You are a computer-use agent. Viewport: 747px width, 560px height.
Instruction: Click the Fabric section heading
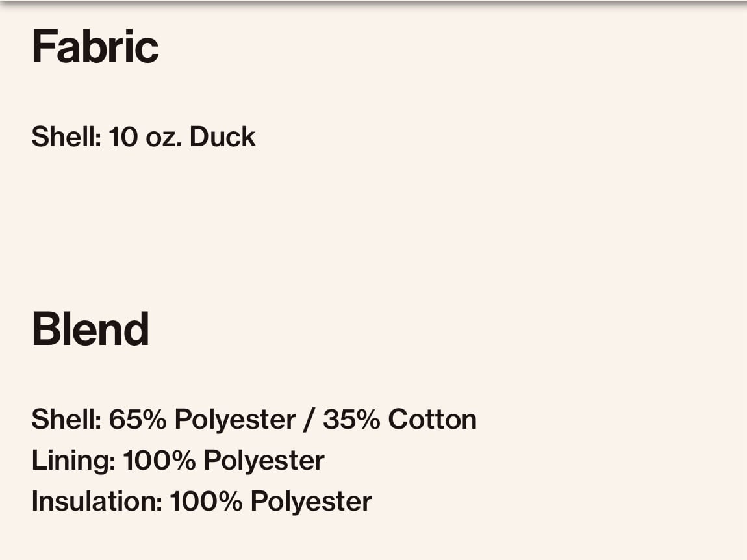(95, 46)
